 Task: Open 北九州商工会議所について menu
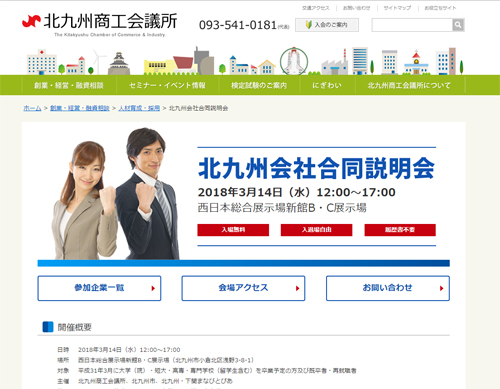pos(409,85)
